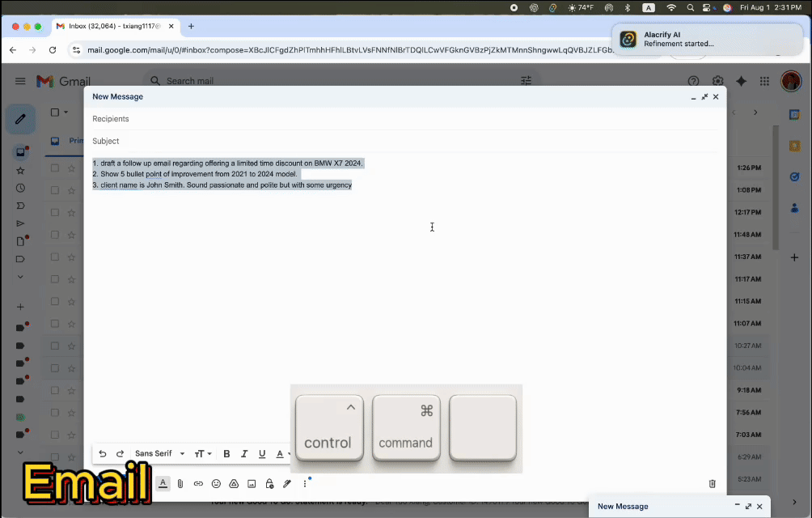Open the text size dropdown
The image size is (812, 518).
tap(203, 454)
